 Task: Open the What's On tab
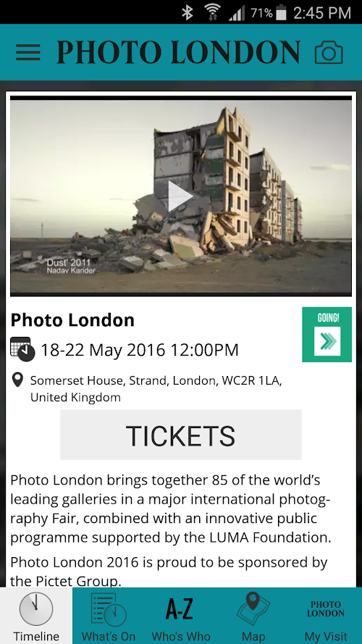pyautogui.click(x=109, y=616)
